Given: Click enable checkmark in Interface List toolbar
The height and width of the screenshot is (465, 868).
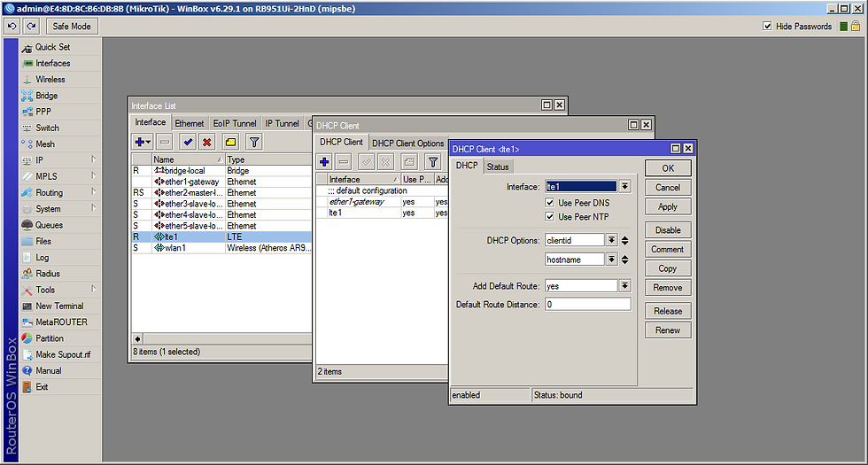Looking at the screenshot, I should 188,143.
